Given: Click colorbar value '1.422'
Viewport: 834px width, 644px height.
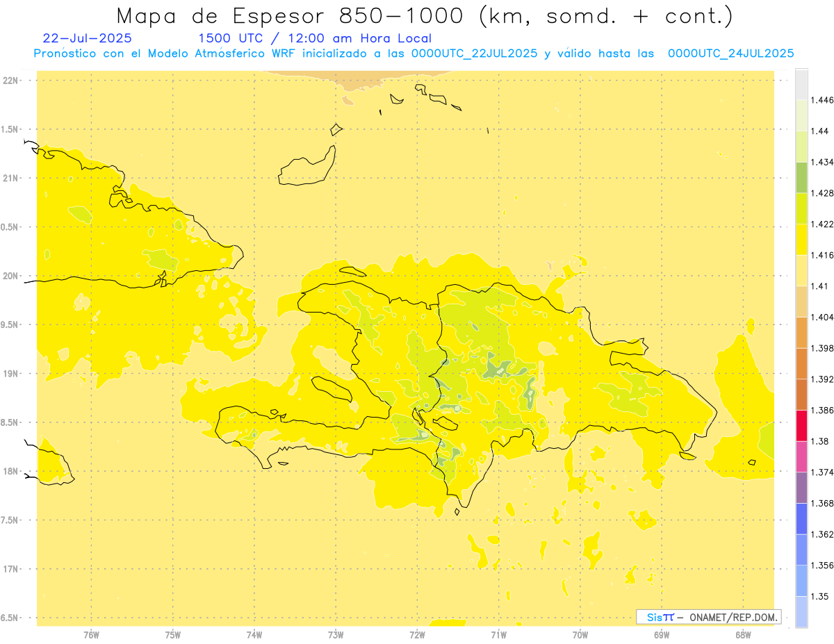Looking at the screenshot, I should [x=822, y=224].
